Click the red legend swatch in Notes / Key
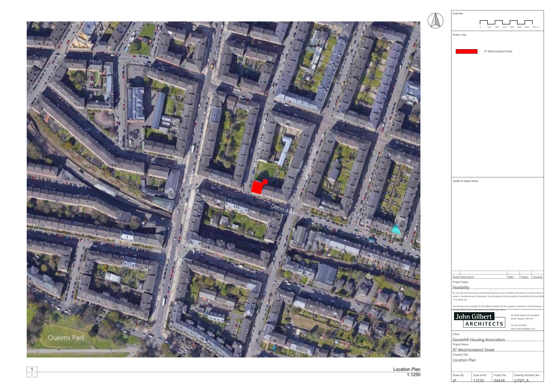554x392 pixels. coord(466,51)
